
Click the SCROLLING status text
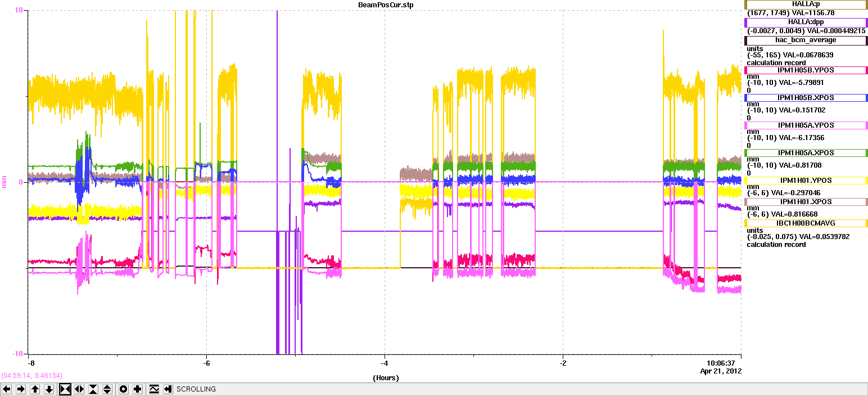196,389
